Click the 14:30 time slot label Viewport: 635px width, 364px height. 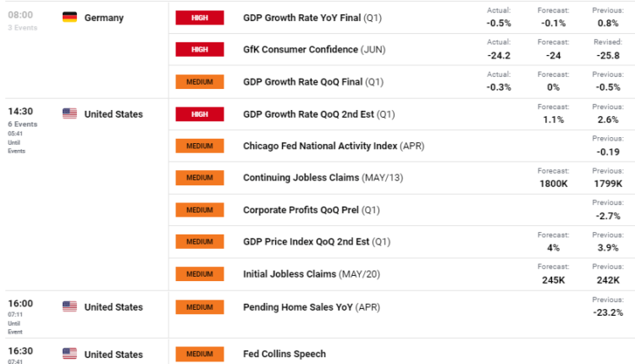tap(20, 113)
